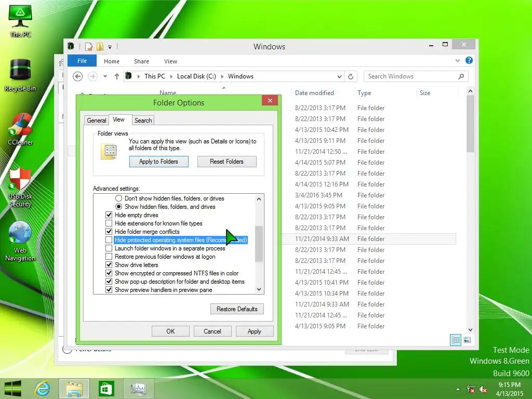Select Show hidden files, folders, drives
Viewport: 532px width, 399px height.
tap(118, 207)
